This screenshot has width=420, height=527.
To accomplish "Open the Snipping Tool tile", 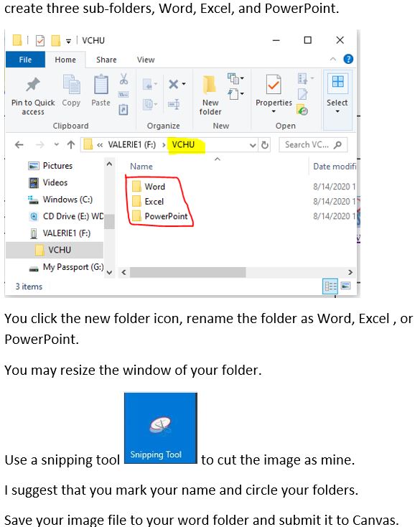I will (161, 428).
